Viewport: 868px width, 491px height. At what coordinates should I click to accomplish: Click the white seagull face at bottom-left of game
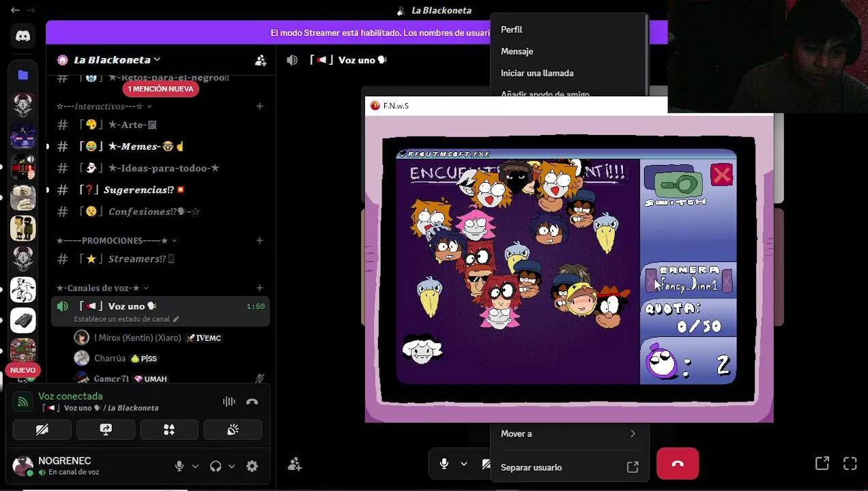coord(422,350)
